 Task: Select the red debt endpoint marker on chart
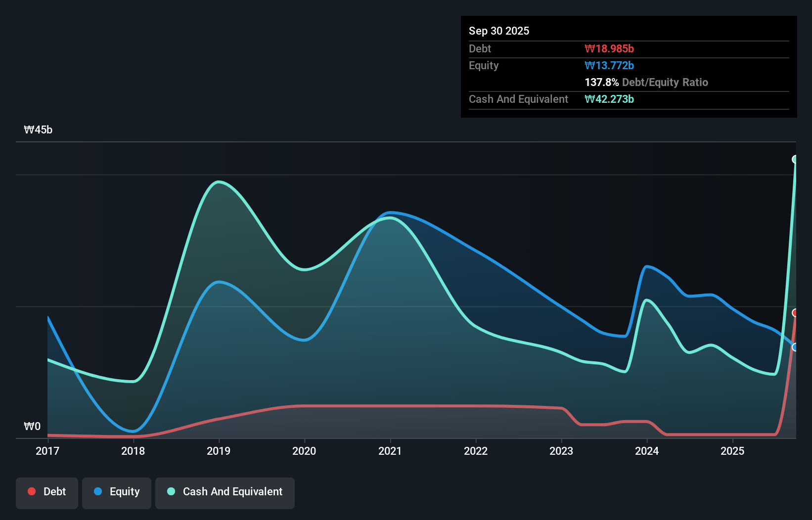pos(795,312)
